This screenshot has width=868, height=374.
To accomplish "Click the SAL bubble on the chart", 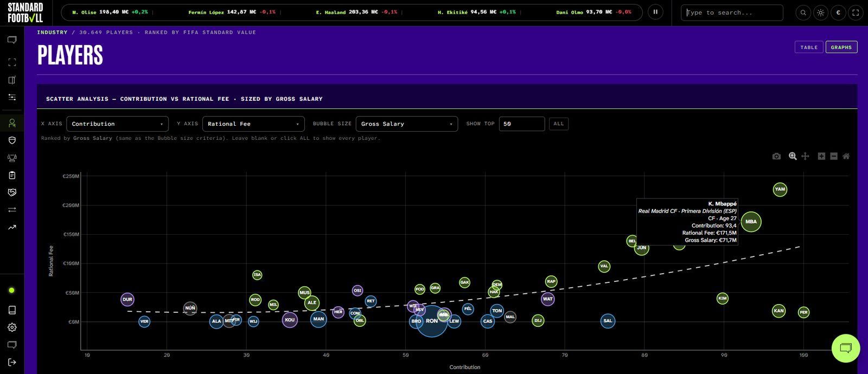I will [x=608, y=321].
